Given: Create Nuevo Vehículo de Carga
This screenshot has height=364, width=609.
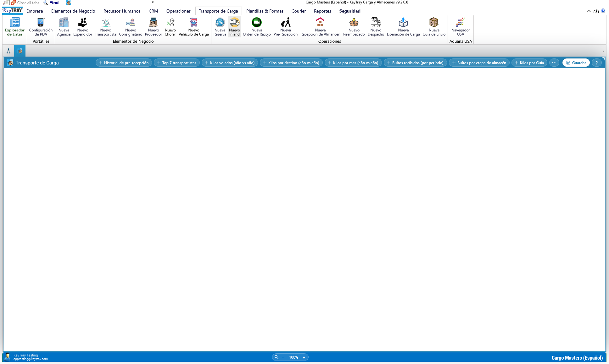Looking at the screenshot, I should [194, 27].
